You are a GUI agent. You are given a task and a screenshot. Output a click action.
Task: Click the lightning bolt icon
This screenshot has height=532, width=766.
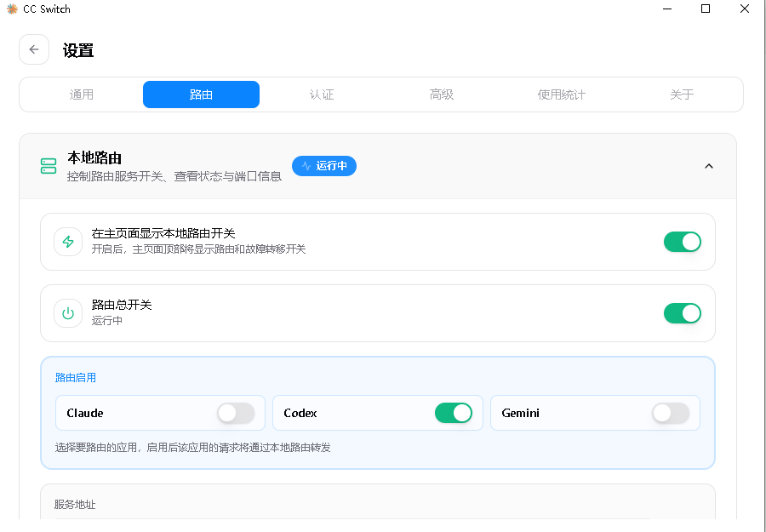pos(68,242)
